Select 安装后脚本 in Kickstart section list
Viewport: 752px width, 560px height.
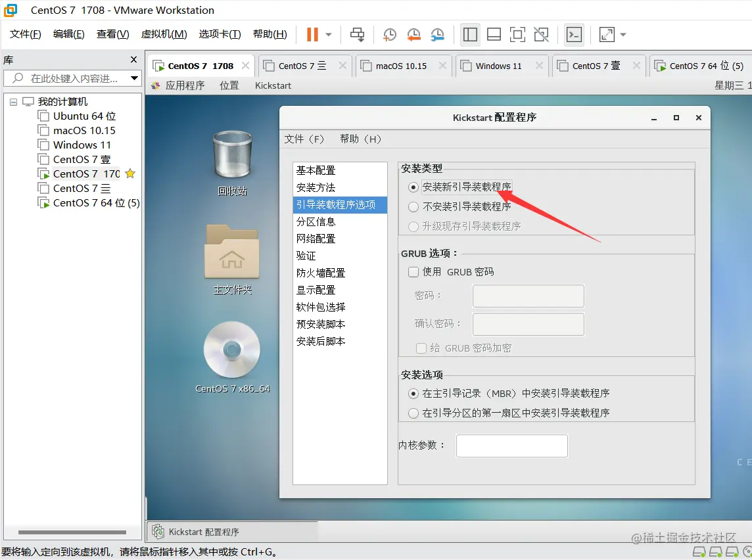point(340,341)
